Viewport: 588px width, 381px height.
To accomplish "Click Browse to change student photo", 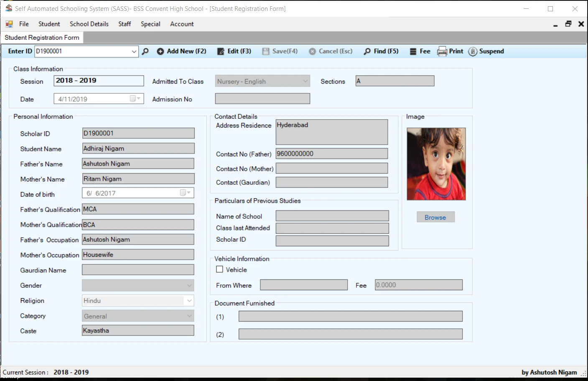I will [x=435, y=217].
